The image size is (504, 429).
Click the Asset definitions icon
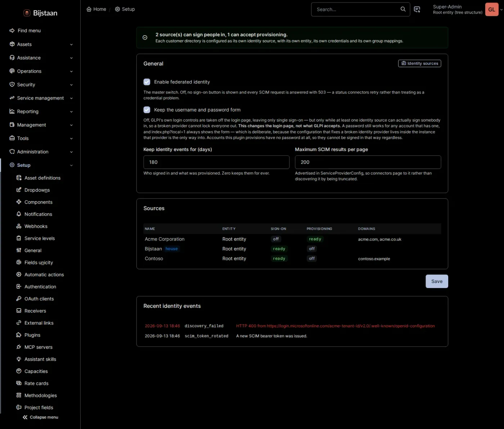click(19, 178)
